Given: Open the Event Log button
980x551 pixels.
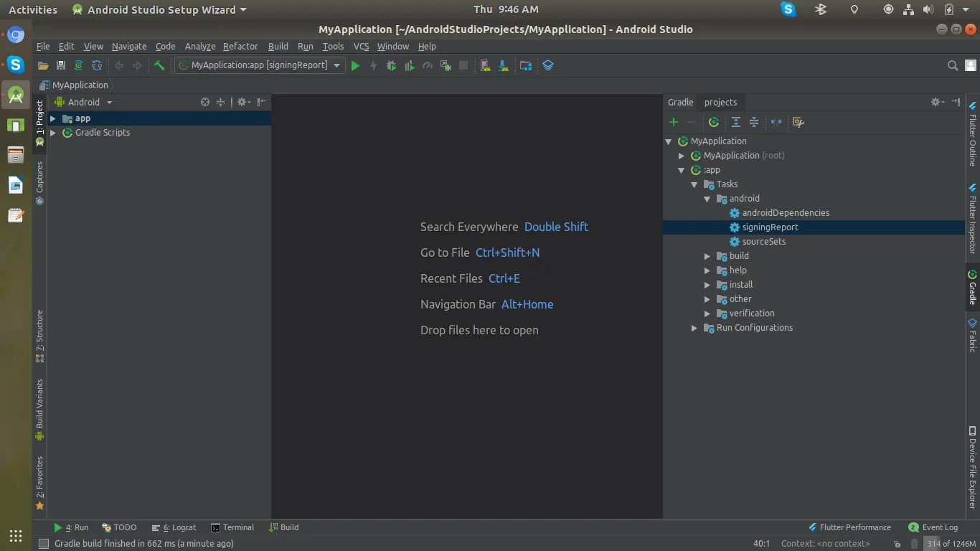Looking at the screenshot, I should click(x=933, y=527).
